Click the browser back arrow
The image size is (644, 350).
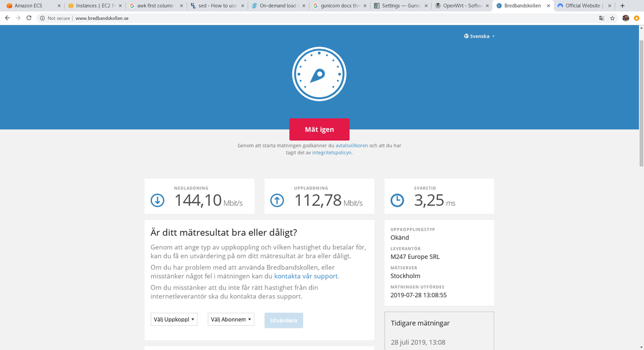tap(7, 18)
